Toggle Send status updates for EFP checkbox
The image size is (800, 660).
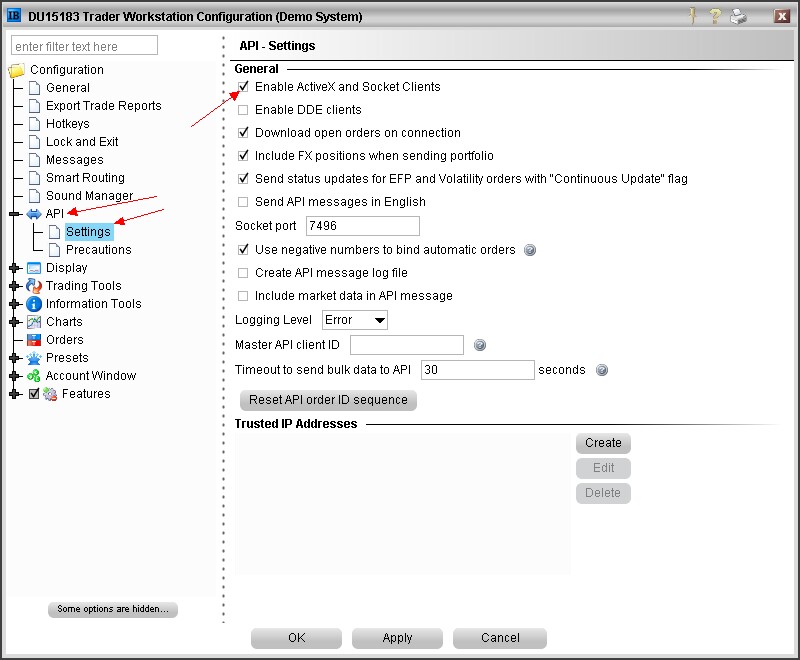pos(243,179)
